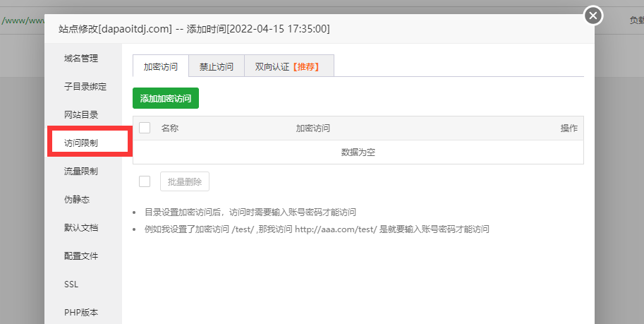This screenshot has width=644, height=324.
Task: Click the 批量删除 button
Action: pos(185,181)
